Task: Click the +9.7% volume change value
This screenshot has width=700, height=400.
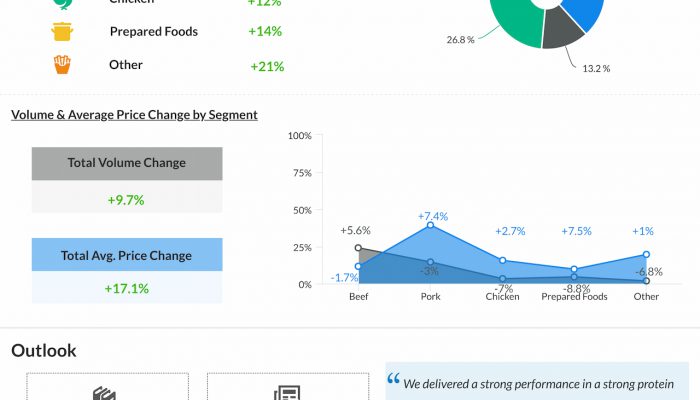Action: click(x=127, y=200)
